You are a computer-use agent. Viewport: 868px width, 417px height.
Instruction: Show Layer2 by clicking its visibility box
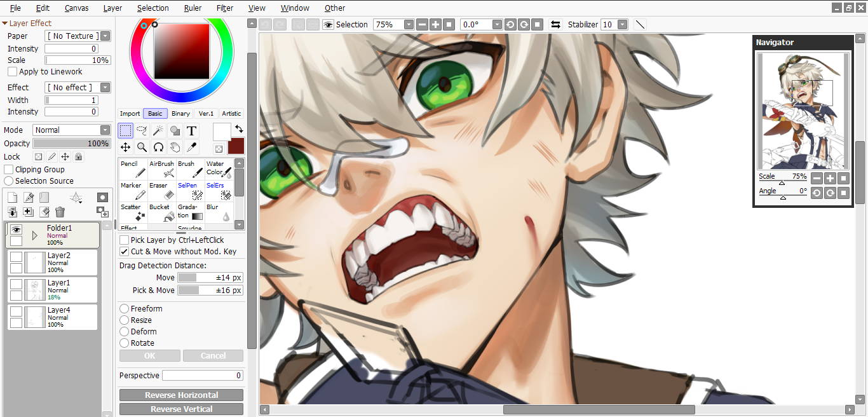coord(16,257)
